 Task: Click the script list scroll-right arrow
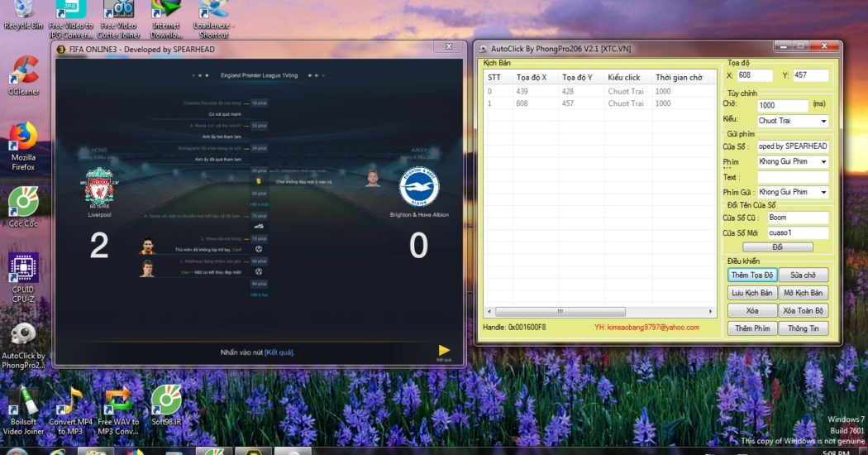pyautogui.click(x=711, y=311)
